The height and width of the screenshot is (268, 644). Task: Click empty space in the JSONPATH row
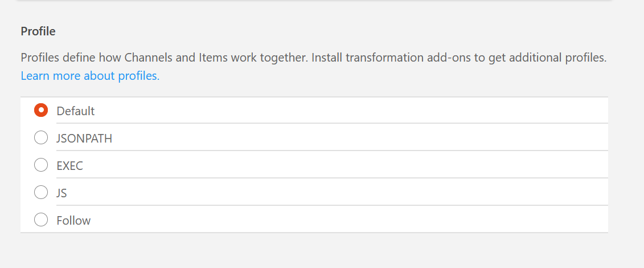point(342,138)
